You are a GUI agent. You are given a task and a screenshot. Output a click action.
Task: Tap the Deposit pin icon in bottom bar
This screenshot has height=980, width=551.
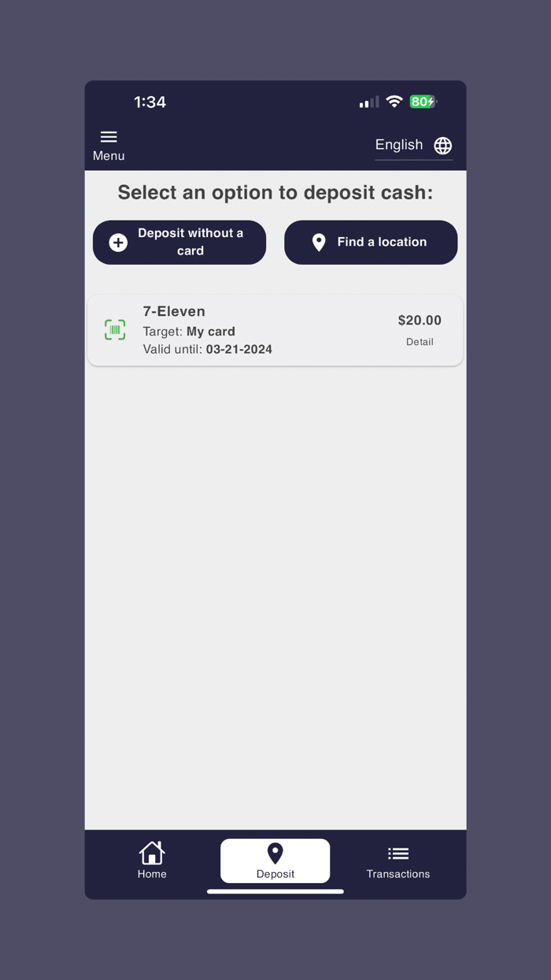tap(275, 853)
